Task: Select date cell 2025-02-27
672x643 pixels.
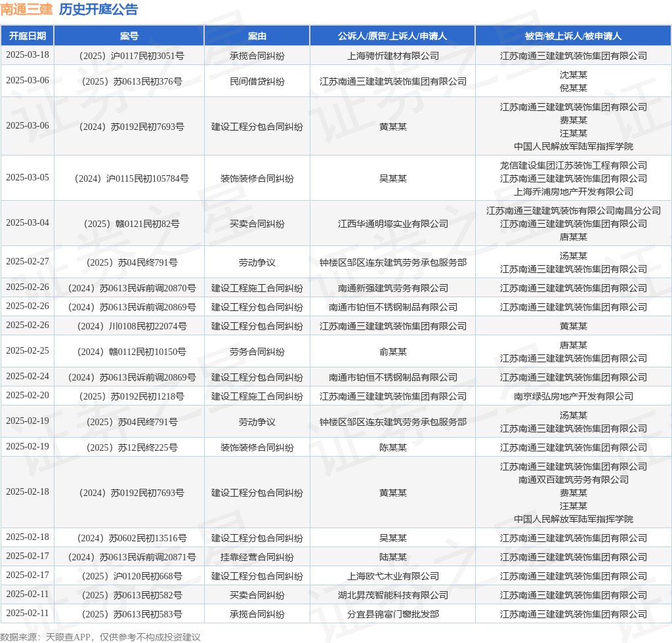Action: tap(28, 261)
